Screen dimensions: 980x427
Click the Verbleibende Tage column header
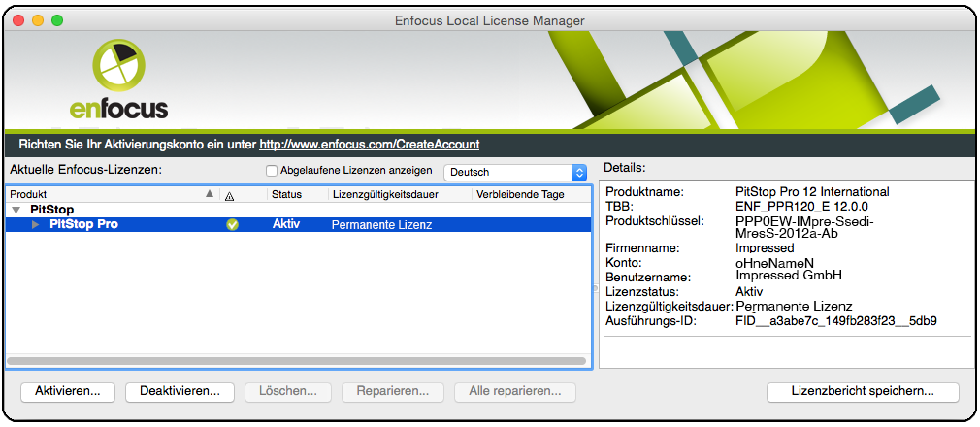tap(520, 194)
